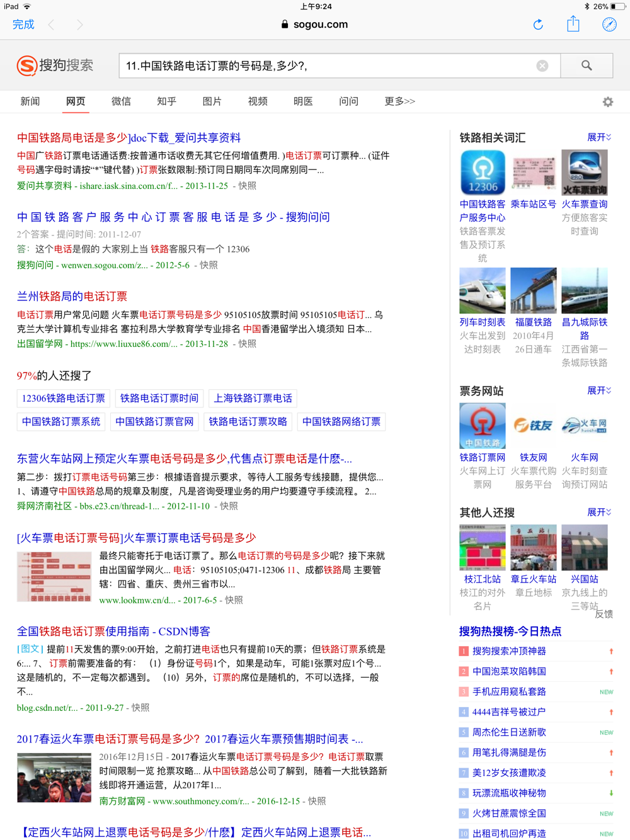
Task: Open hot search 中国泡菜攻陷韩国
Action: 509,671
